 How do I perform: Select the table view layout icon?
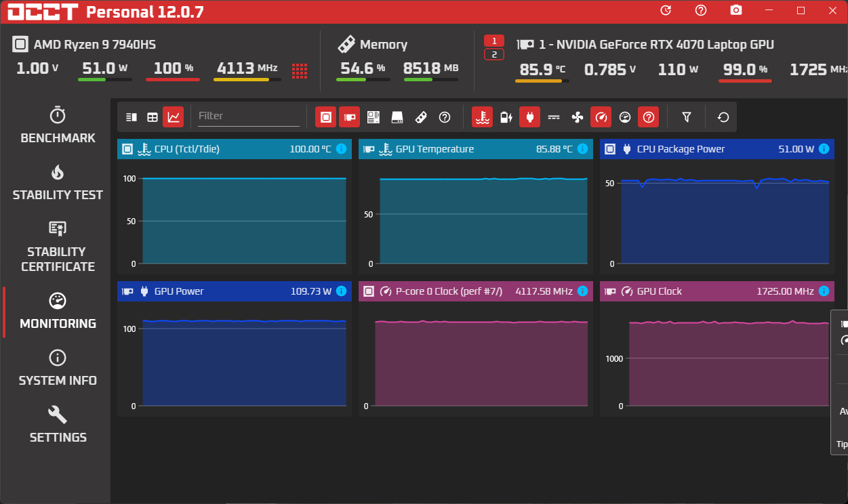[153, 117]
